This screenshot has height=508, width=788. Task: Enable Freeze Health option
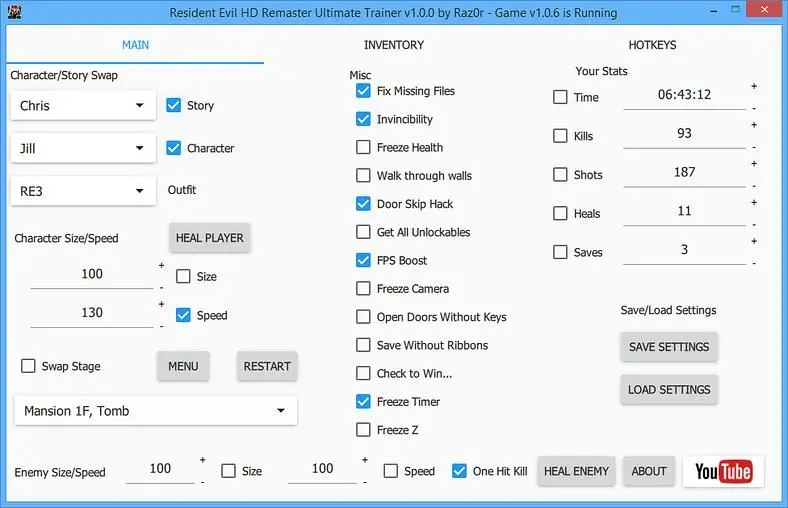pos(363,147)
